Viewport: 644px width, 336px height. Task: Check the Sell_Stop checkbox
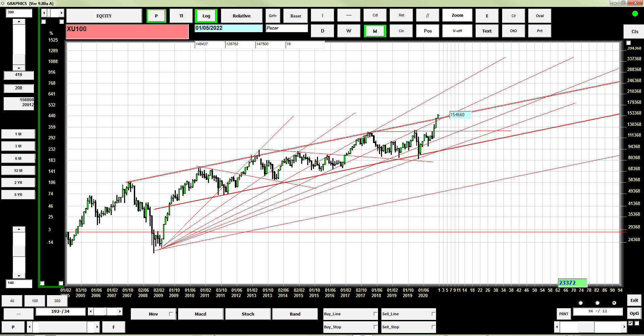point(433,327)
